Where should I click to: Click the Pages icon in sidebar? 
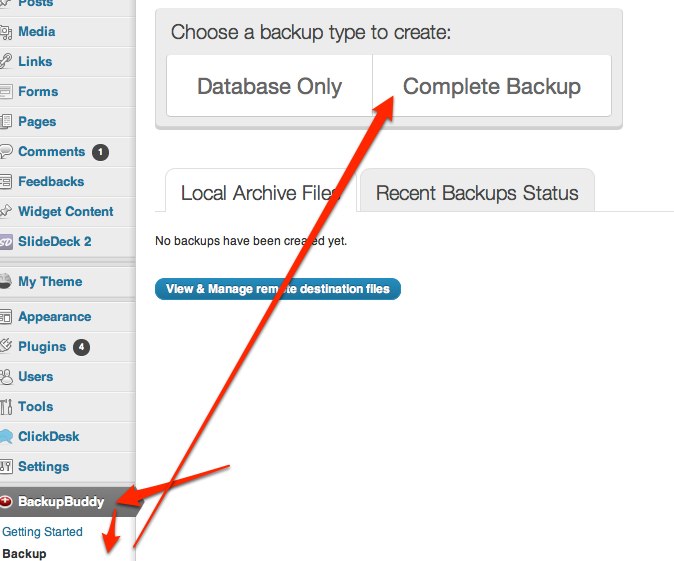pos(6,122)
